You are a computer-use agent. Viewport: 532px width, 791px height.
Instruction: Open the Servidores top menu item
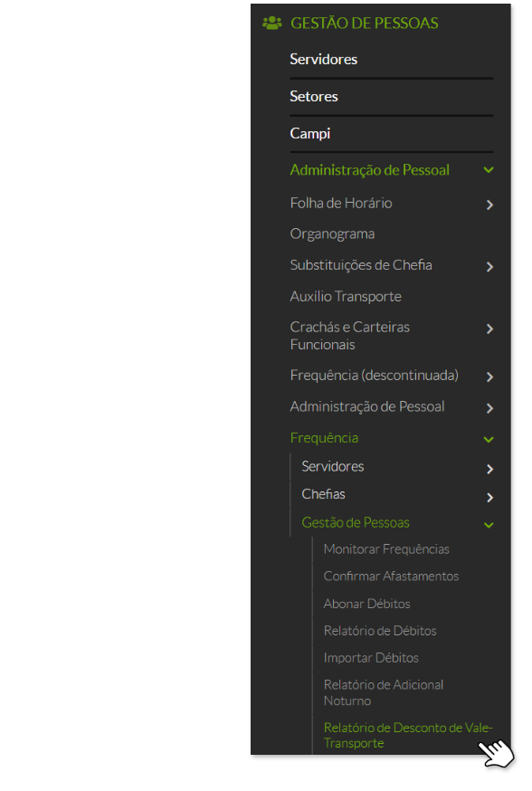(323, 59)
